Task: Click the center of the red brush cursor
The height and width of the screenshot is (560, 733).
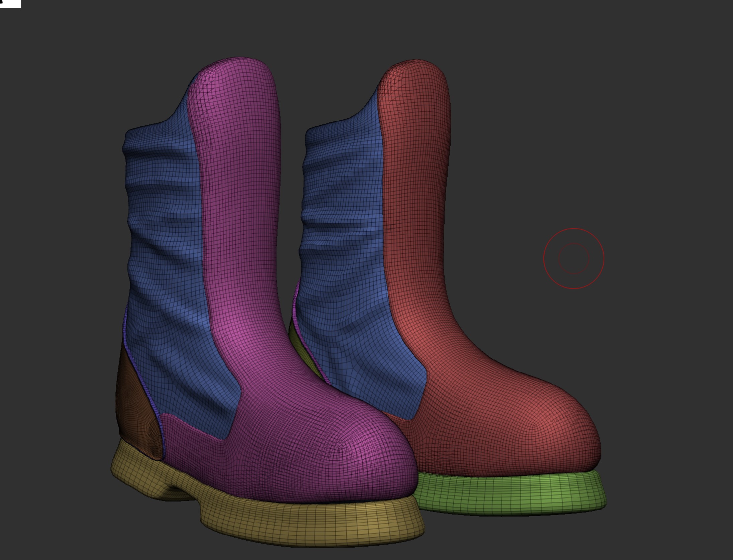Action: (574, 258)
